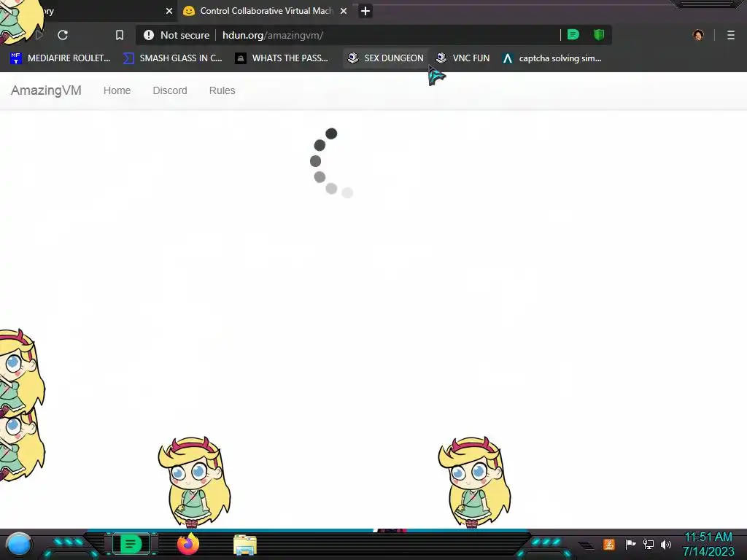Open the SMASH GLASS IN C... bookmark
The width and height of the screenshot is (747, 560).
tap(172, 58)
